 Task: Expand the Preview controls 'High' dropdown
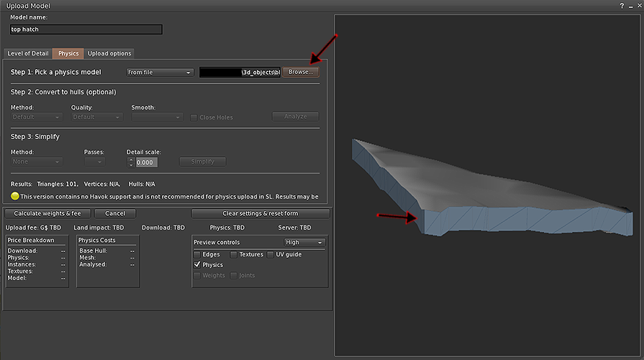pyautogui.click(x=304, y=243)
